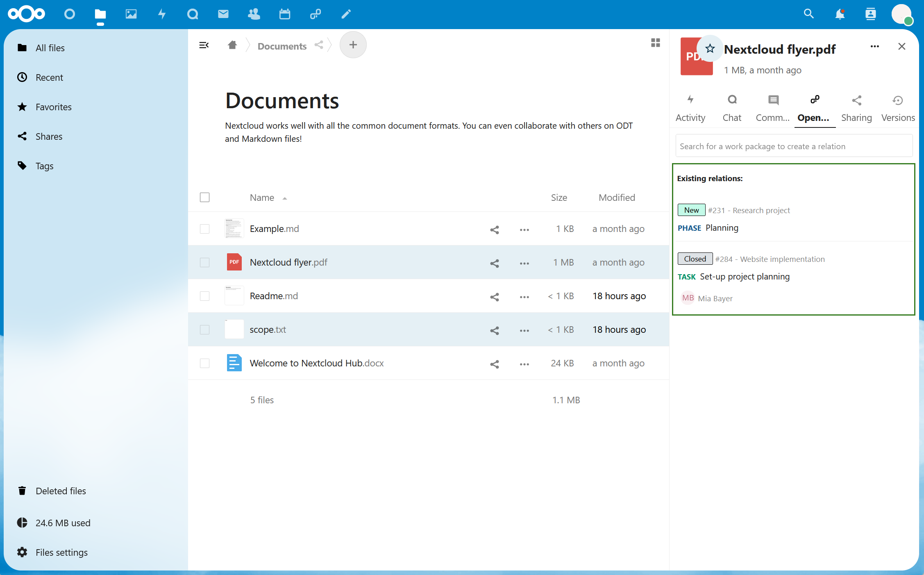This screenshot has width=924, height=575.
Task: Expand the new file plus menu
Action: pos(353,45)
